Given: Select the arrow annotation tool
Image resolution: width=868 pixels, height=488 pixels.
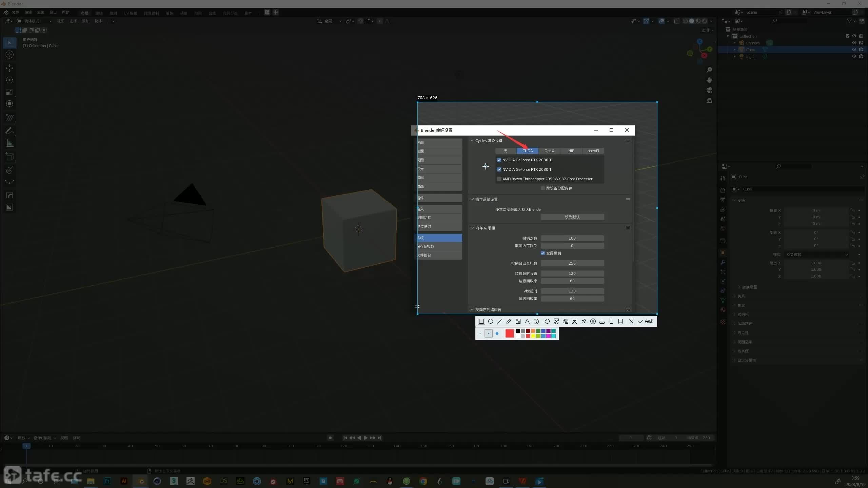Looking at the screenshot, I should pos(499,321).
